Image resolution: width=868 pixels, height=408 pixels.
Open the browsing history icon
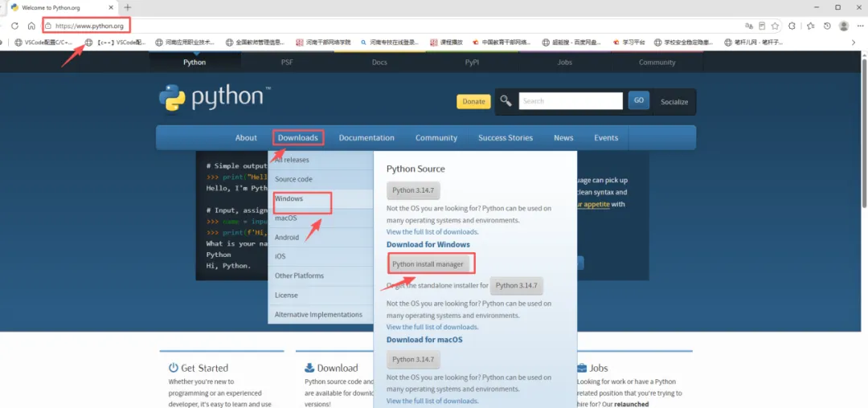pos(827,26)
